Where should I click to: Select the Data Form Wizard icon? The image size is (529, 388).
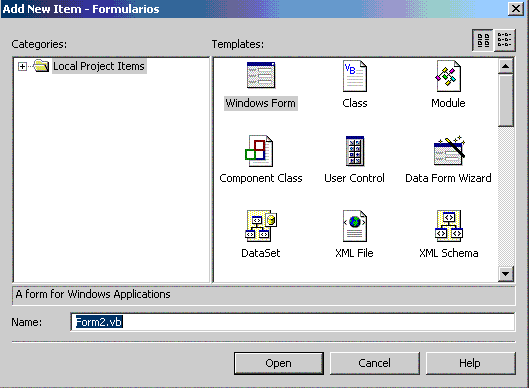point(449,151)
